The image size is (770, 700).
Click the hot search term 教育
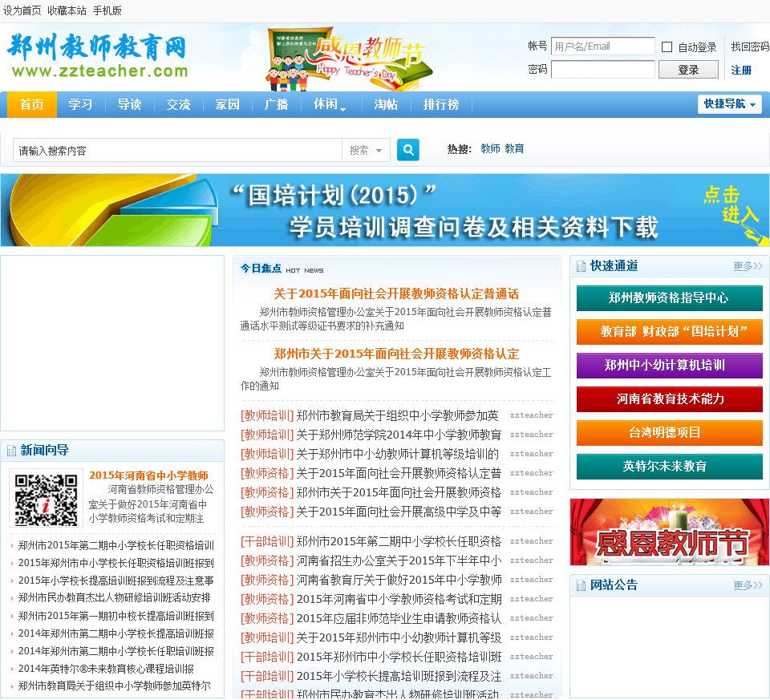click(514, 148)
